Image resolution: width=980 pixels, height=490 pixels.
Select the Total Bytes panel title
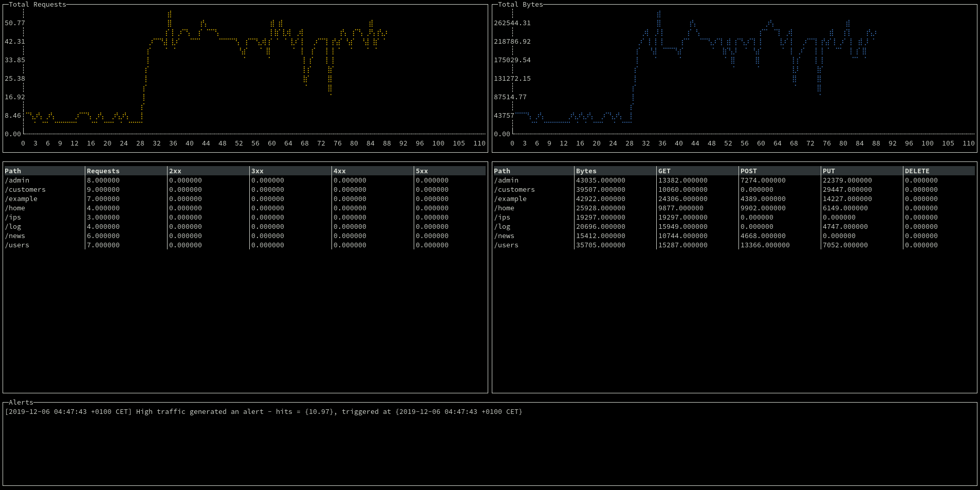pyautogui.click(x=520, y=4)
